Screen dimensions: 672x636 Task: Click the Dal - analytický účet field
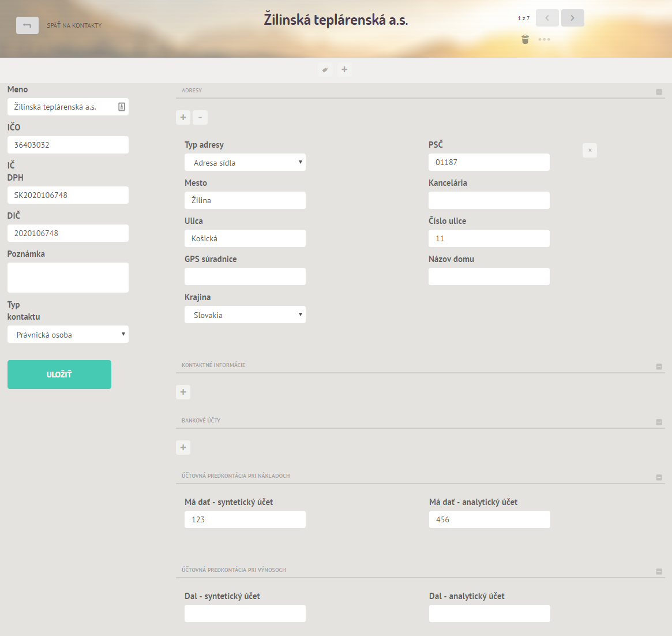pyautogui.click(x=489, y=613)
